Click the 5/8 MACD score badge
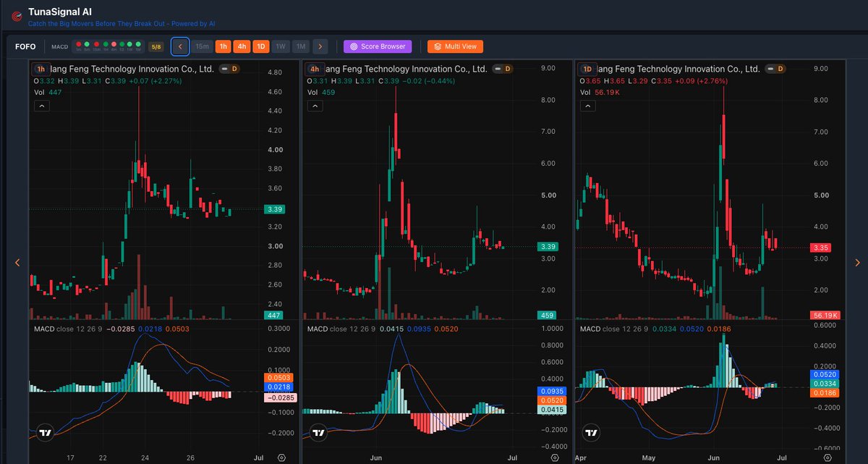868x464 pixels. (x=156, y=47)
